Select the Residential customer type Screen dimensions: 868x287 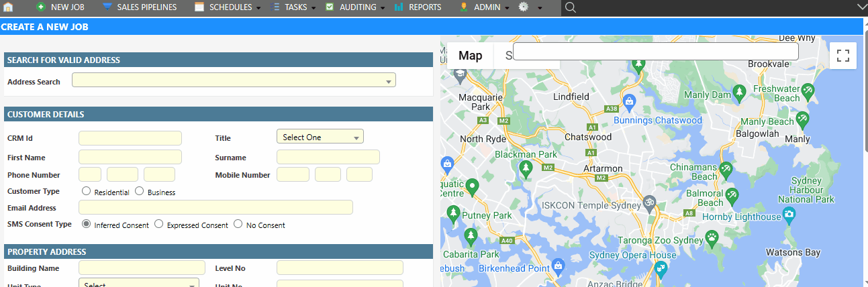coord(86,191)
